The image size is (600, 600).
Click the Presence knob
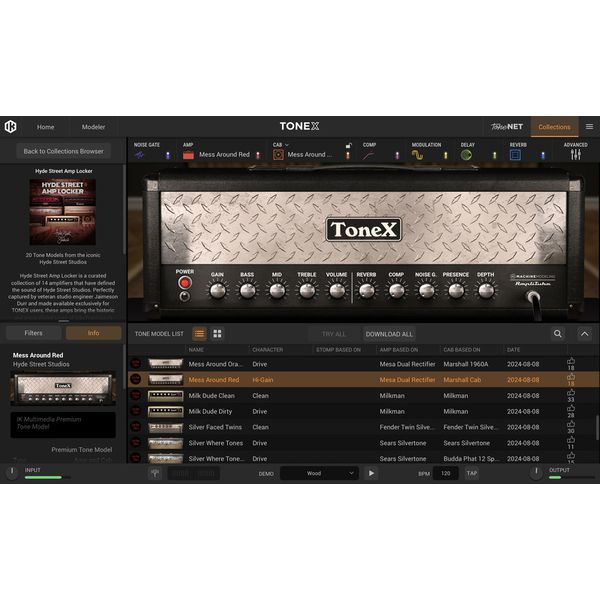pos(456,290)
